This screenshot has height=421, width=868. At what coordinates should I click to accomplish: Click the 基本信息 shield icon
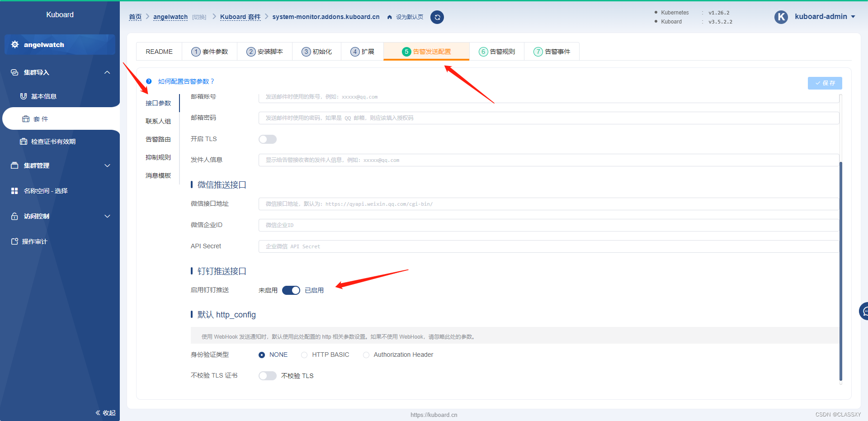point(24,96)
